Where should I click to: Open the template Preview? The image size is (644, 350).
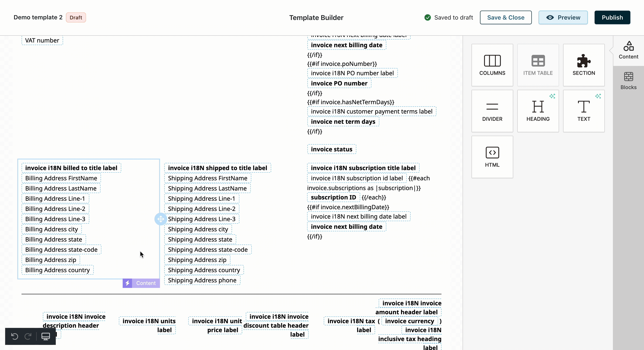pos(563,17)
